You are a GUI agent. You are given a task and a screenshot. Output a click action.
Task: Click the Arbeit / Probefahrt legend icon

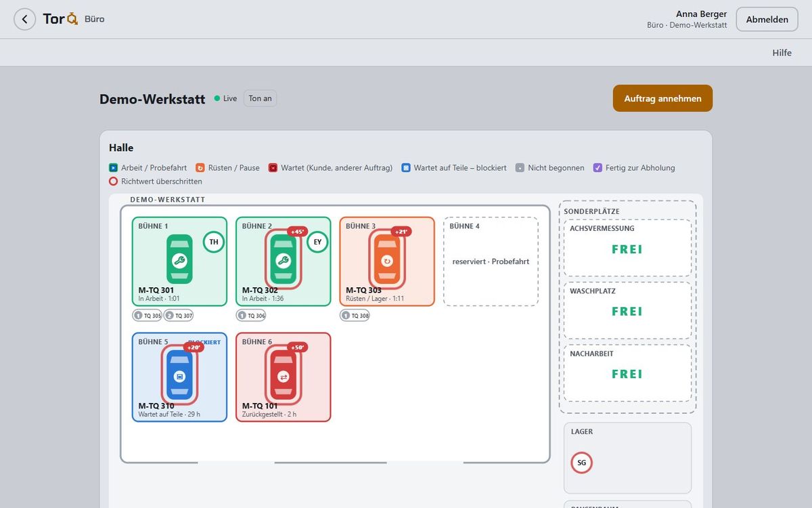(114, 168)
